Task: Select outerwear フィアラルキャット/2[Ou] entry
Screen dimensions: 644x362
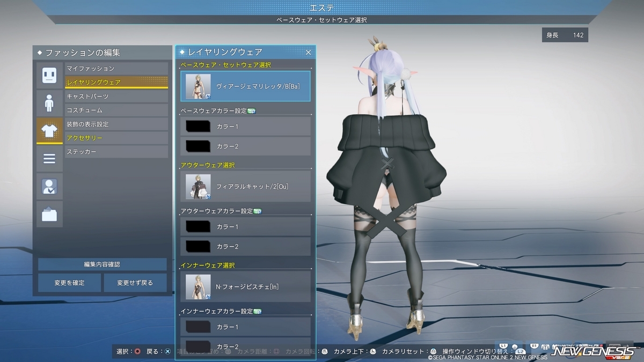Action: pos(246,187)
